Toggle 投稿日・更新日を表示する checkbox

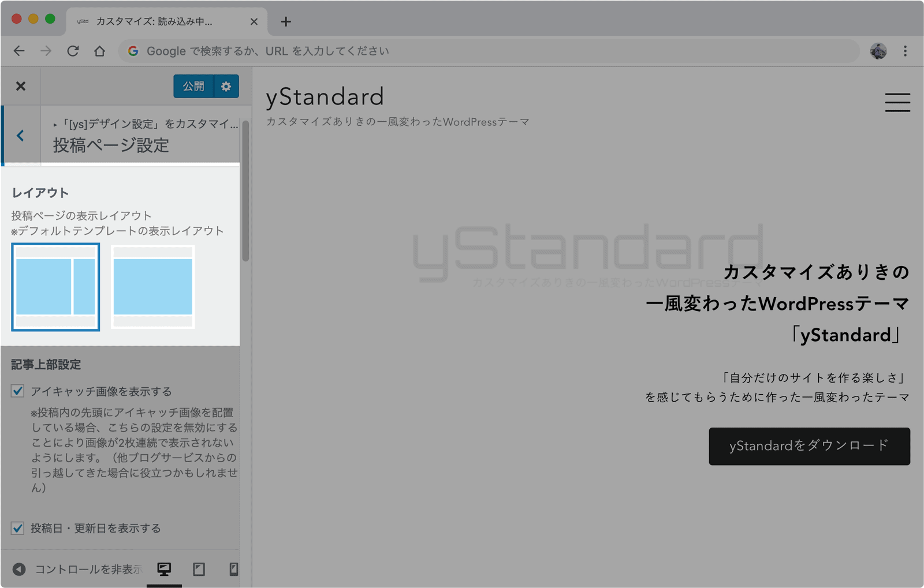(x=18, y=528)
